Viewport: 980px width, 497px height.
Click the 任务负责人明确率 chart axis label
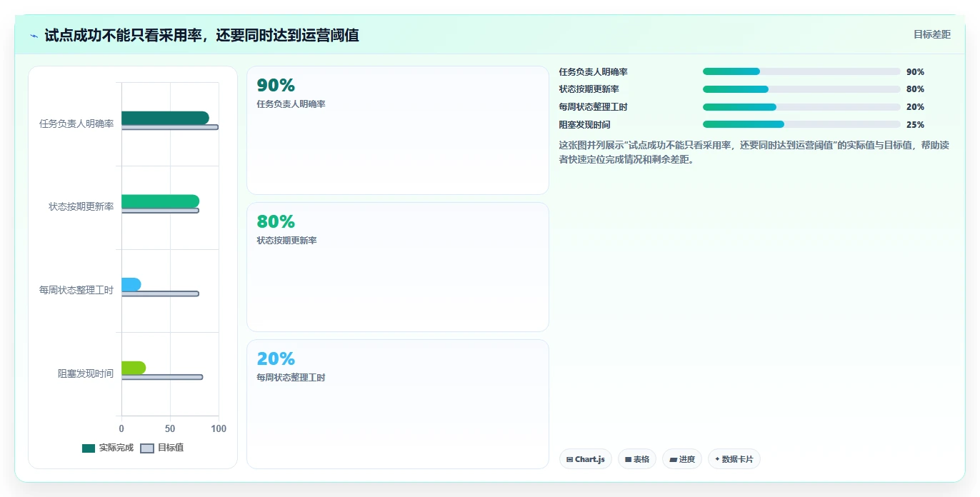tap(76, 124)
